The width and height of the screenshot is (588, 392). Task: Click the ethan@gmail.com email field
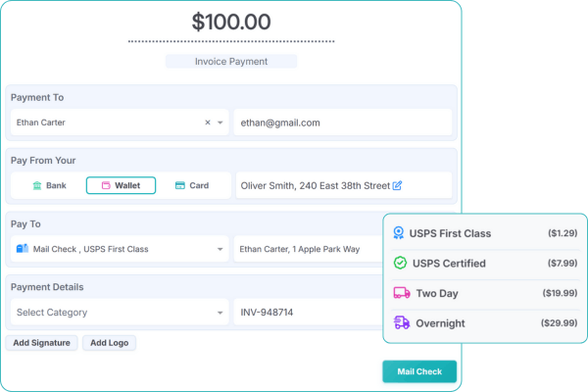[343, 122]
